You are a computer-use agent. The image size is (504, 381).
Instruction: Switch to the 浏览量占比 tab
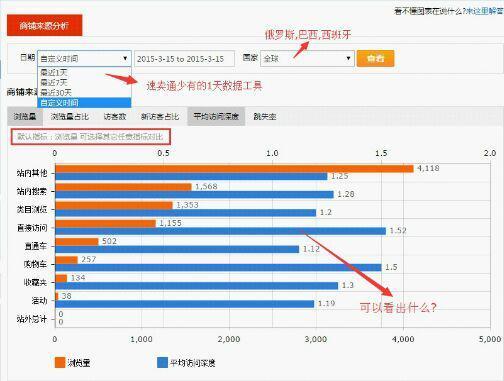tap(70, 116)
